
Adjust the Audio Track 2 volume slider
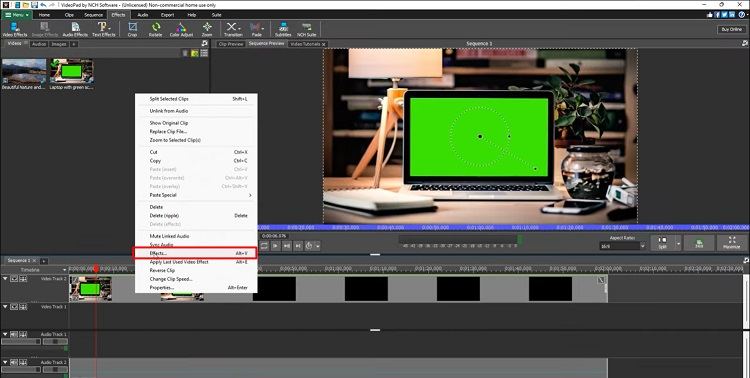(21, 370)
